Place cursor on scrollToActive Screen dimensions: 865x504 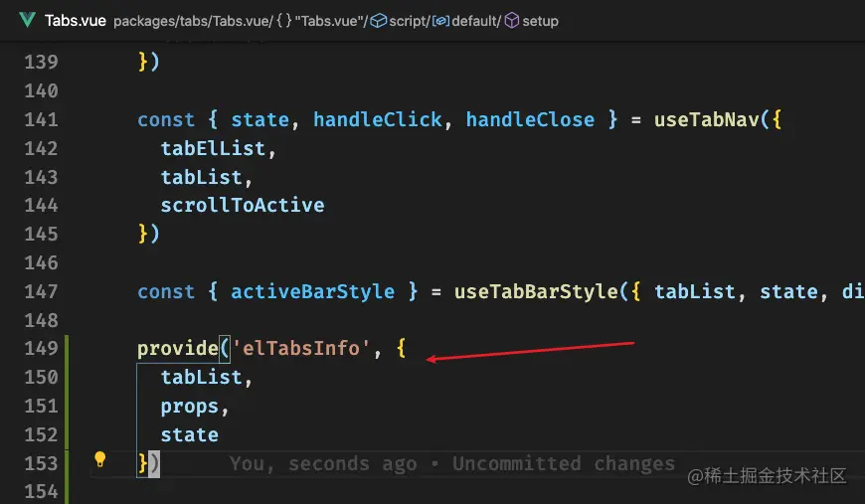[242, 206]
